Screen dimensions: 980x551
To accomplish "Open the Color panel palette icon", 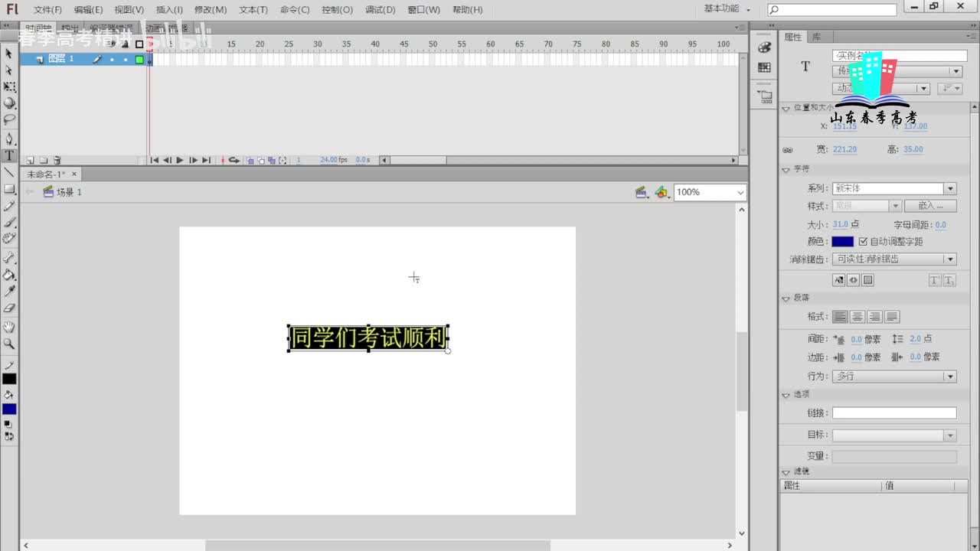I will click(x=764, y=47).
